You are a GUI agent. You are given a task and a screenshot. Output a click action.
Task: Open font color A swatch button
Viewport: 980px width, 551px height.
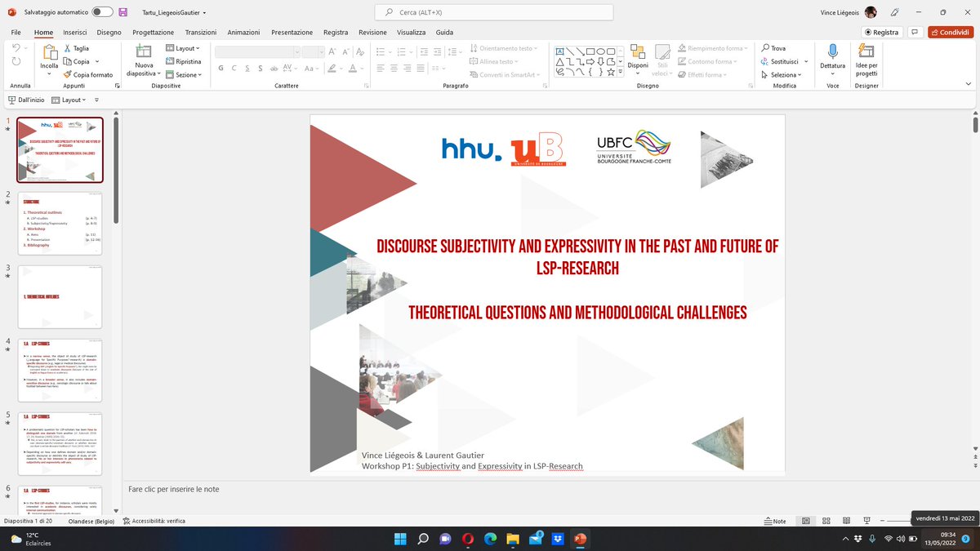pos(353,68)
